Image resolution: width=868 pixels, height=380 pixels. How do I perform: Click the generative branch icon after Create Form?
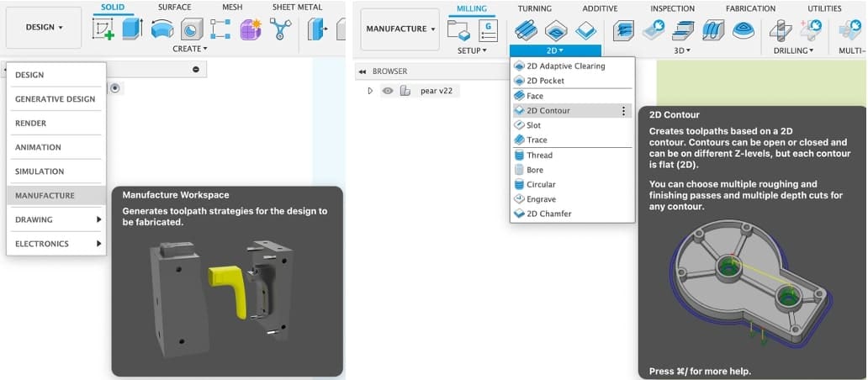coord(280,29)
